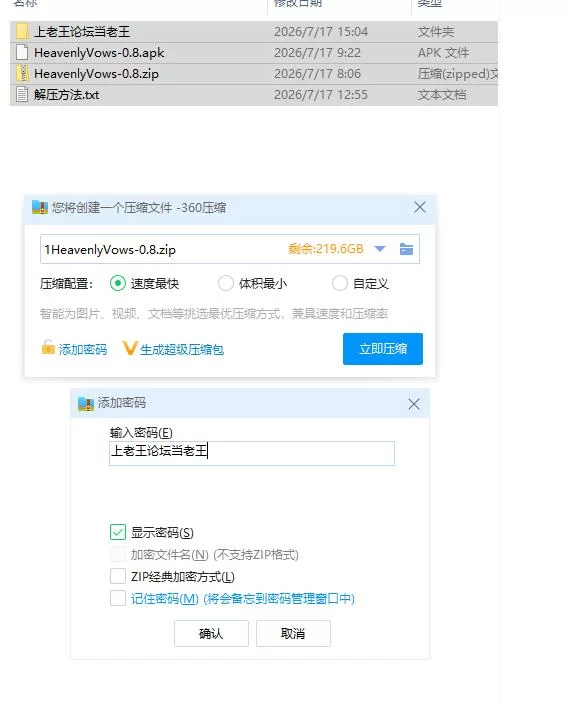The width and height of the screenshot is (570, 702).
Task: Click the lock icon for 添加密码
Action: point(48,347)
